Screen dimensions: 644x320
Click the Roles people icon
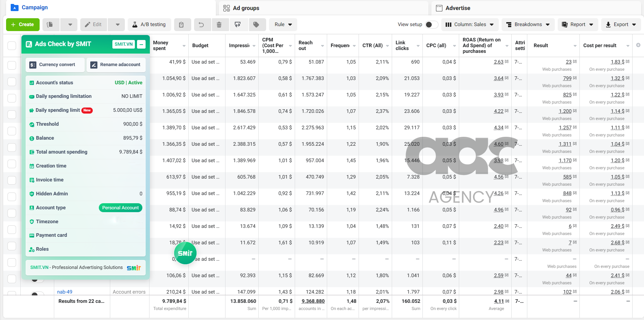pos(32,249)
